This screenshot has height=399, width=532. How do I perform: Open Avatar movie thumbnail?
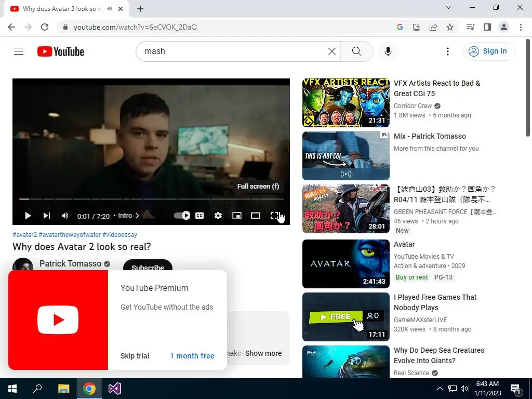tap(345, 263)
